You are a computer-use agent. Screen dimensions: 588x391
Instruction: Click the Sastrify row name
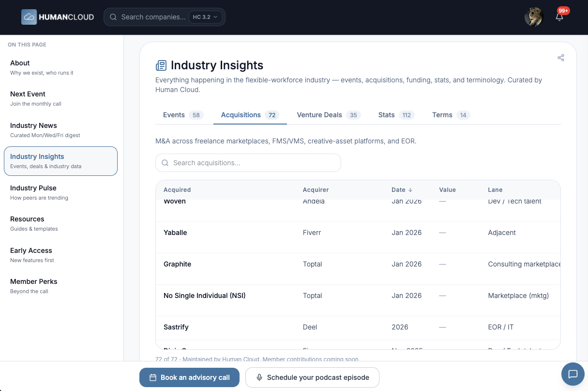point(176,327)
